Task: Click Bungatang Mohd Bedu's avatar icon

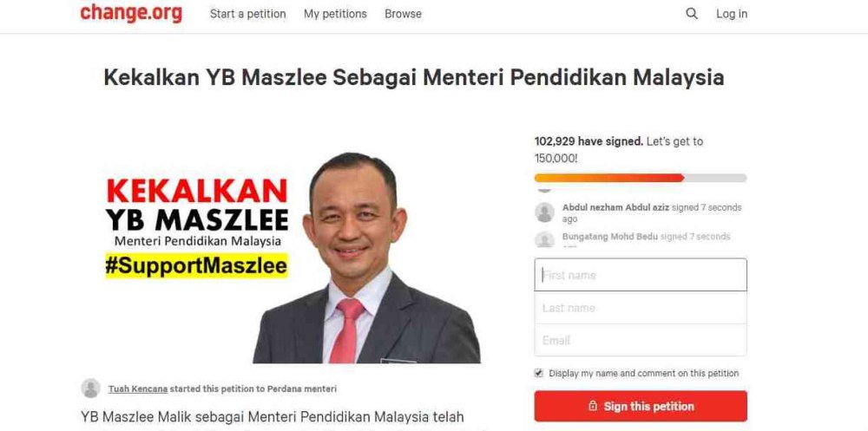Action: pyautogui.click(x=545, y=239)
